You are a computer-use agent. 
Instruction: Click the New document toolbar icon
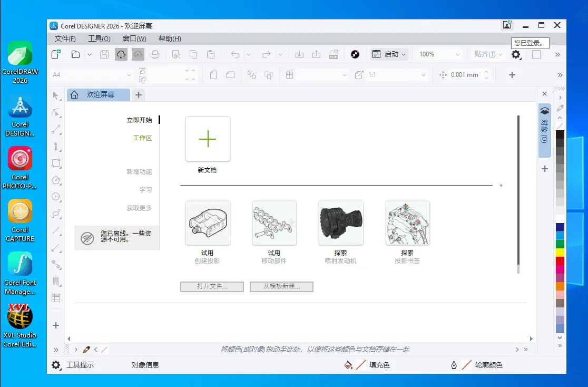tap(56, 54)
